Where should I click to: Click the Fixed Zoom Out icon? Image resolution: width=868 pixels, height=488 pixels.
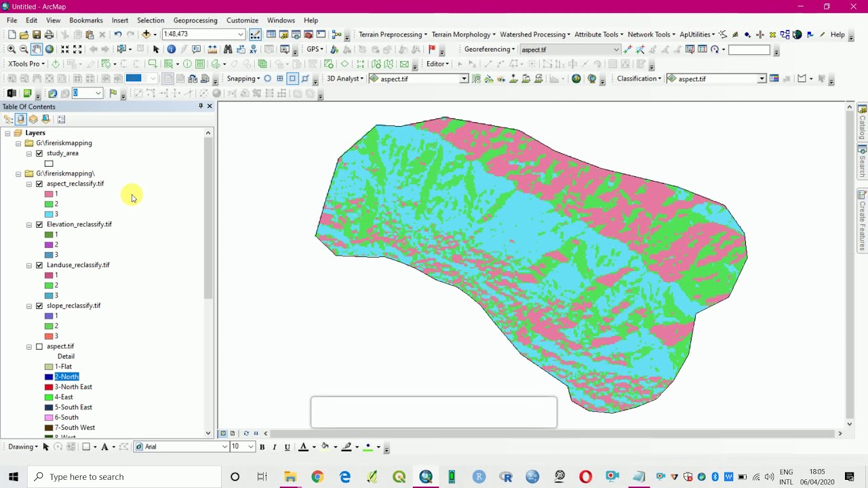click(77, 49)
